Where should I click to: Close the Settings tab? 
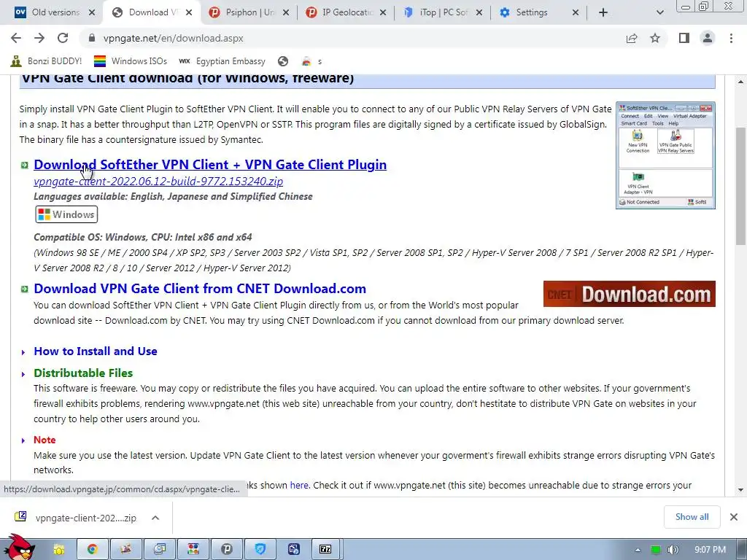(576, 12)
